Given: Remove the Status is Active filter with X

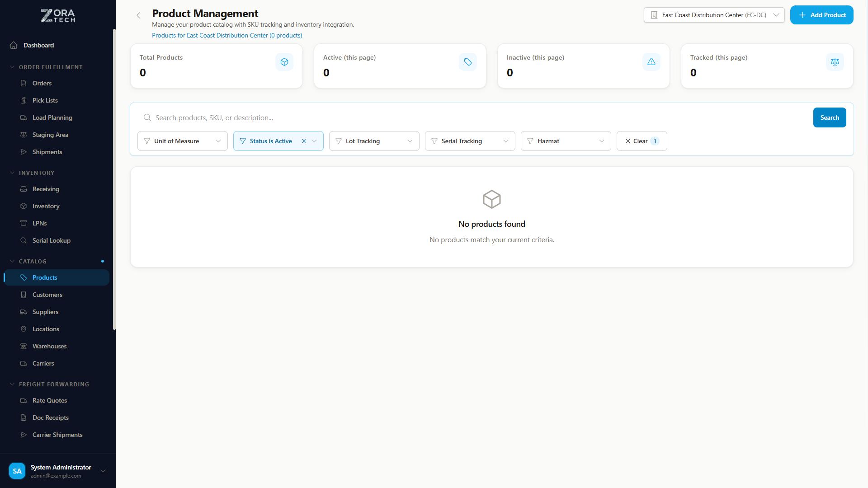Looking at the screenshot, I should [x=304, y=141].
